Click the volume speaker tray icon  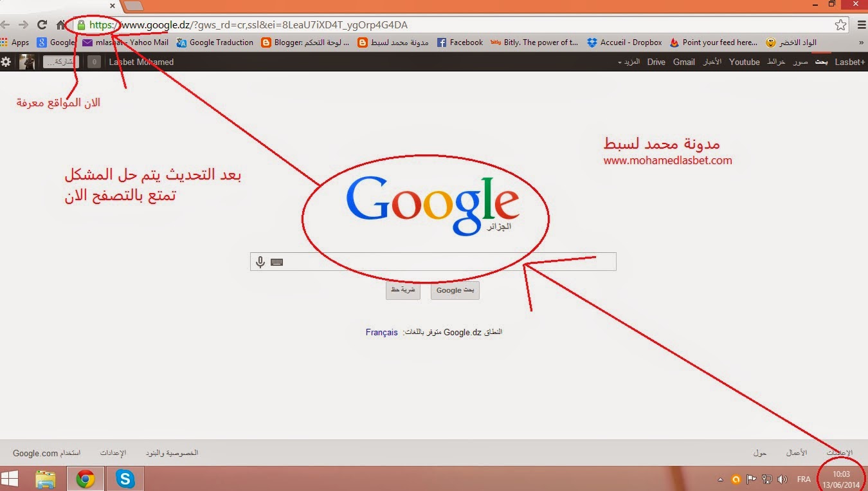(782, 479)
